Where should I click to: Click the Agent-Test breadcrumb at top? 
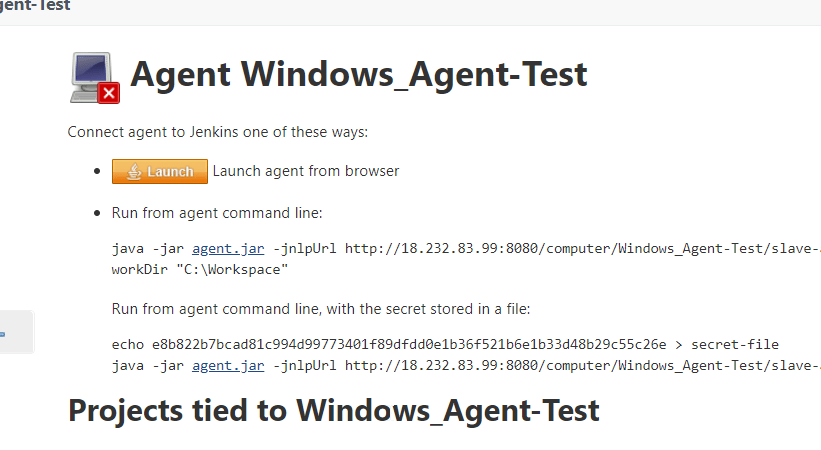[x=35, y=6]
